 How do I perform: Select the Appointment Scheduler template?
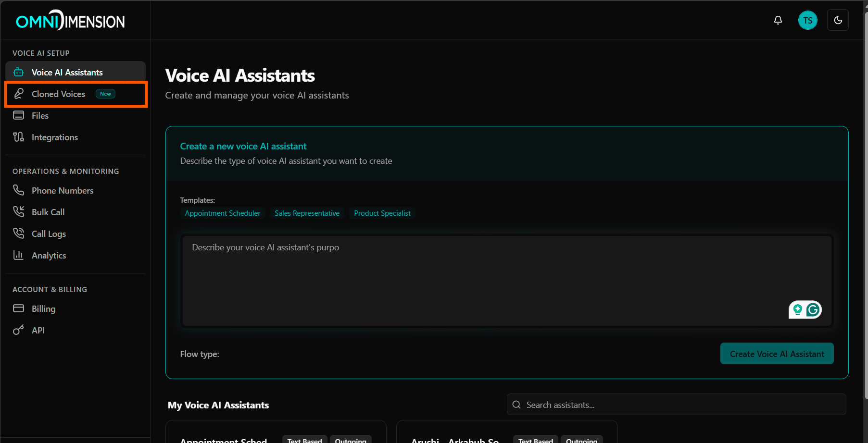pyautogui.click(x=222, y=213)
